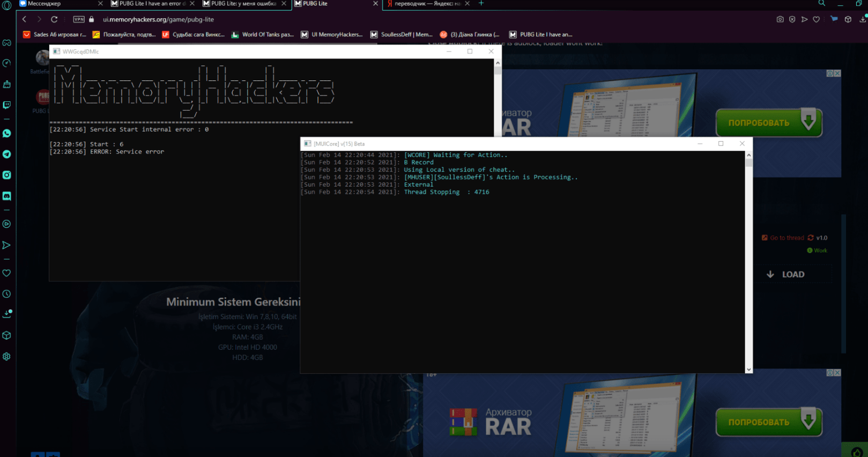Click 'Thread Stopping : 4716' log line
868x457 pixels.
click(395, 192)
